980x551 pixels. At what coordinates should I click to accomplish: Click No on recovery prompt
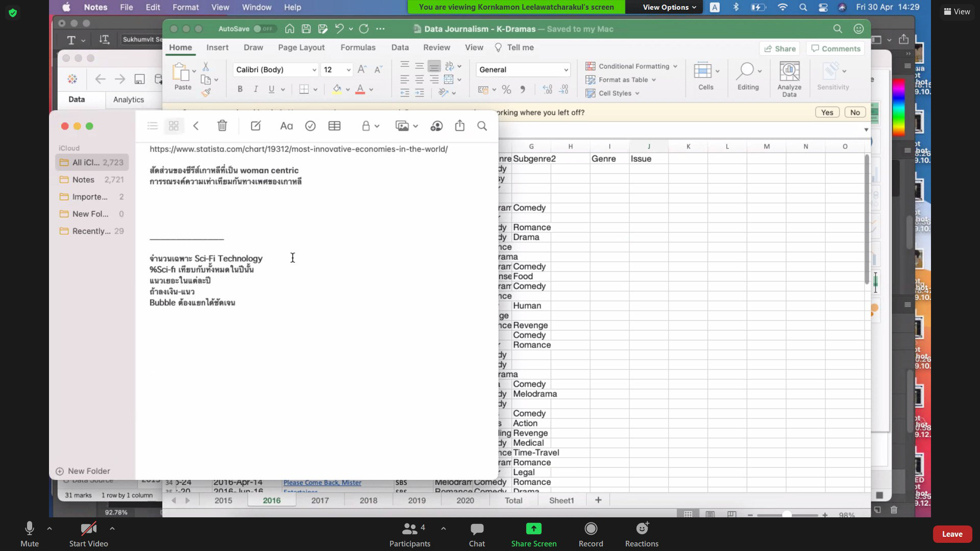[855, 112]
